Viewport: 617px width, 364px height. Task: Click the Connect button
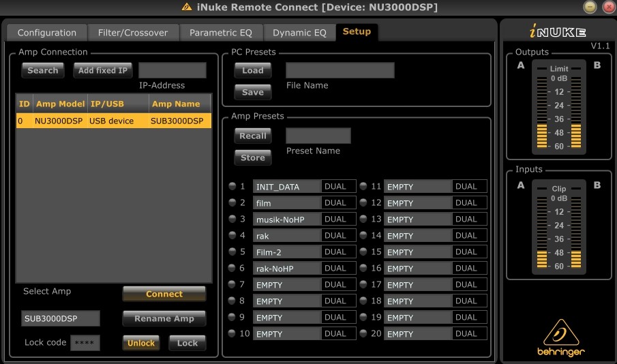pyautogui.click(x=164, y=294)
